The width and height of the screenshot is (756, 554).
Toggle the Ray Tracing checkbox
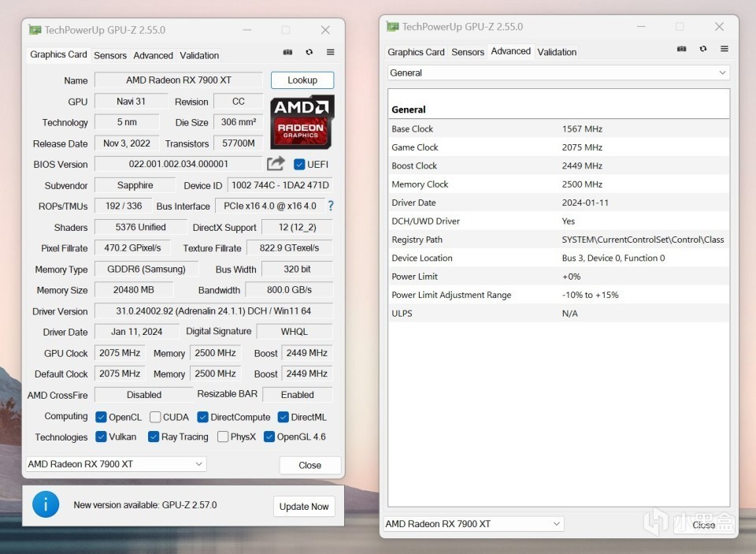click(x=154, y=437)
